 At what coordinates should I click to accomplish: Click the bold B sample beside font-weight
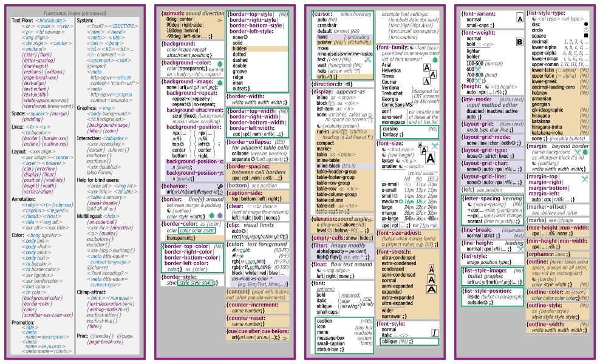520,42
